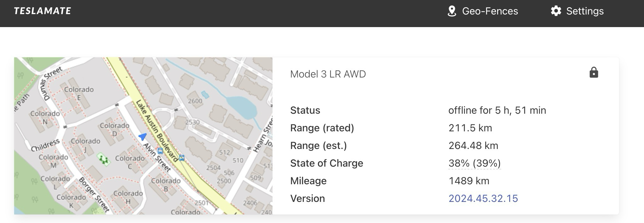The height and width of the screenshot is (223, 644).
Task: Click the Geo-Fences map pin icon
Action: tap(452, 11)
